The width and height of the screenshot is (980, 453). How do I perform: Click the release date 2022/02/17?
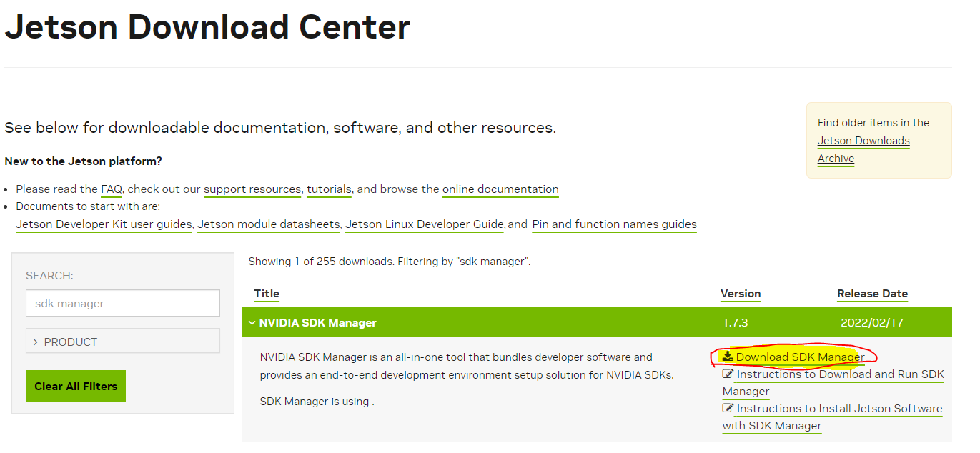(871, 323)
